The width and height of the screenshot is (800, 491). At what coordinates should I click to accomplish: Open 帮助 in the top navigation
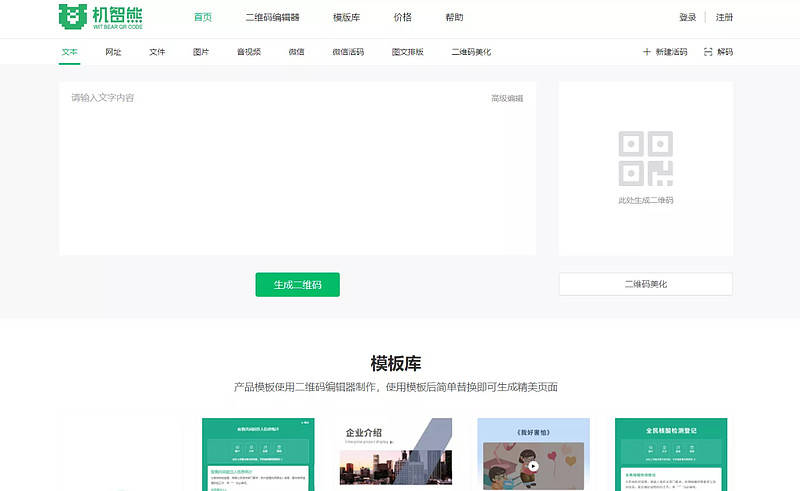(x=454, y=17)
